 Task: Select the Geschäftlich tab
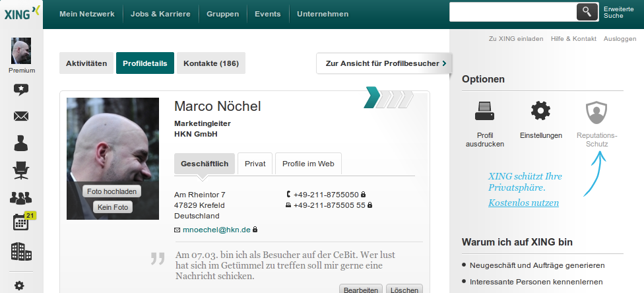tap(205, 164)
